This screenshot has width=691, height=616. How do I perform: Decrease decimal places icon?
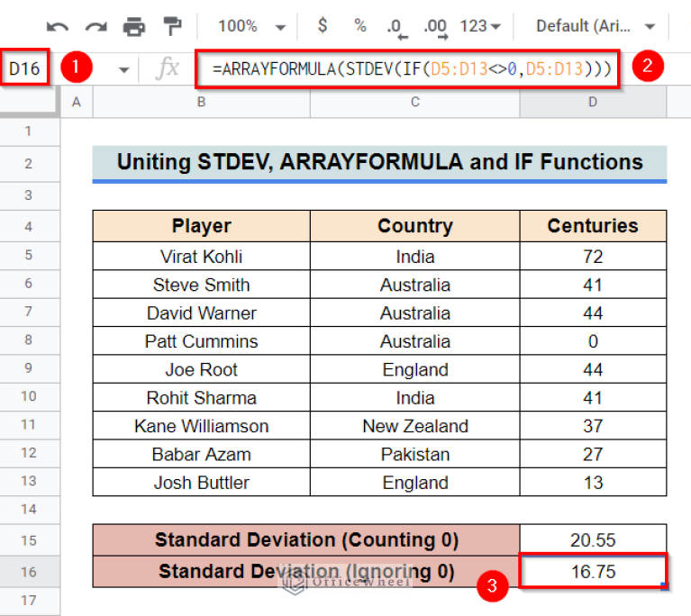click(395, 26)
